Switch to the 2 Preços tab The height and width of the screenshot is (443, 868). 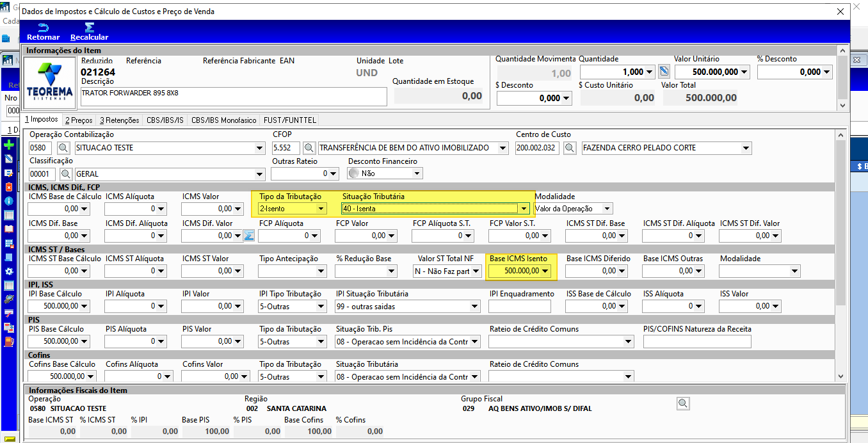click(79, 120)
